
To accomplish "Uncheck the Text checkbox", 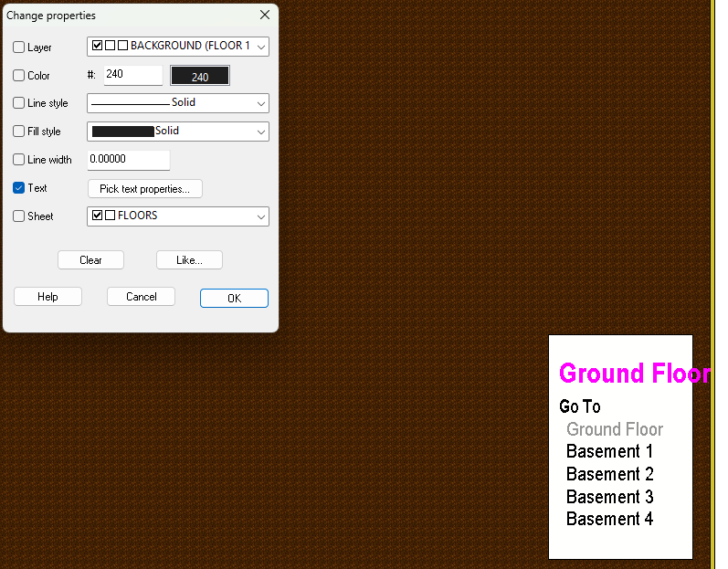I will pyautogui.click(x=19, y=188).
